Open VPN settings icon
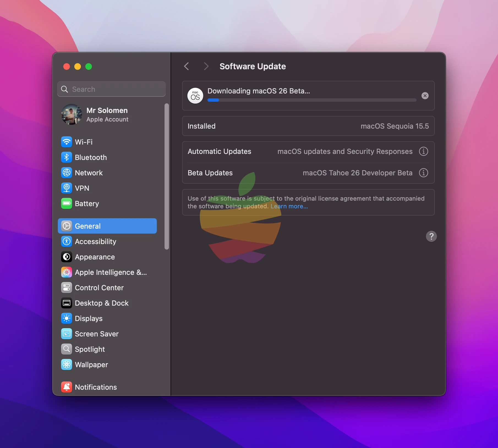This screenshot has height=448, width=498. (67, 188)
